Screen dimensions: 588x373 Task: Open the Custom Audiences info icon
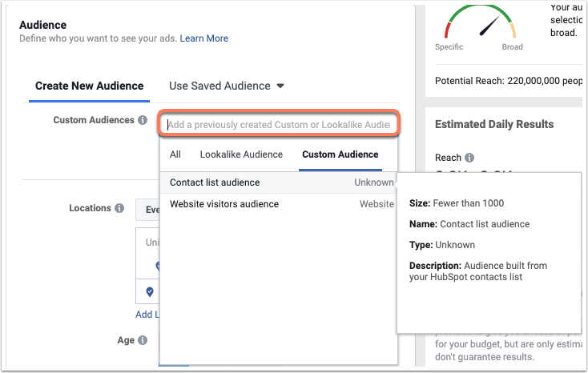[x=143, y=120]
